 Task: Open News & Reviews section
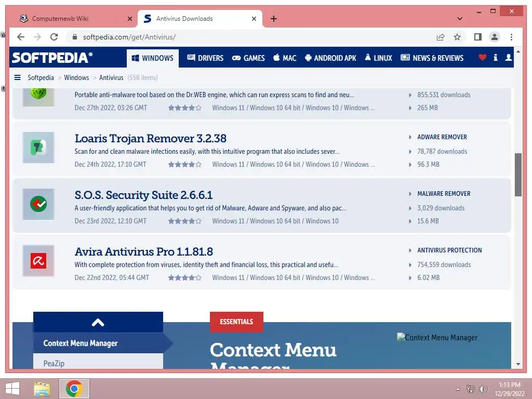pos(432,58)
